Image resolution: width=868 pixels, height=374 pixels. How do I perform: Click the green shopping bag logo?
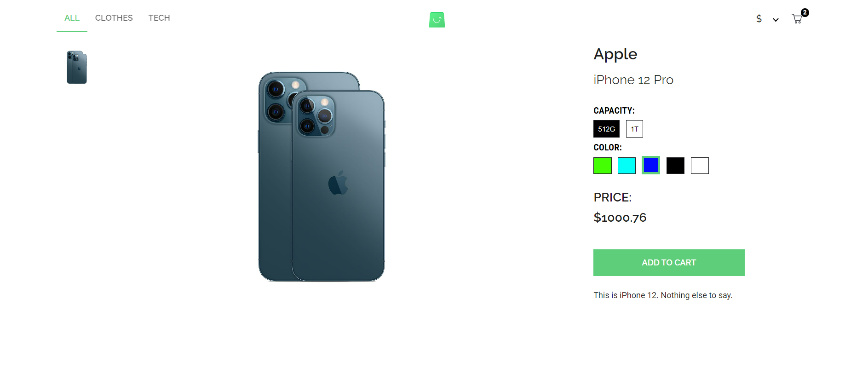[437, 20]
